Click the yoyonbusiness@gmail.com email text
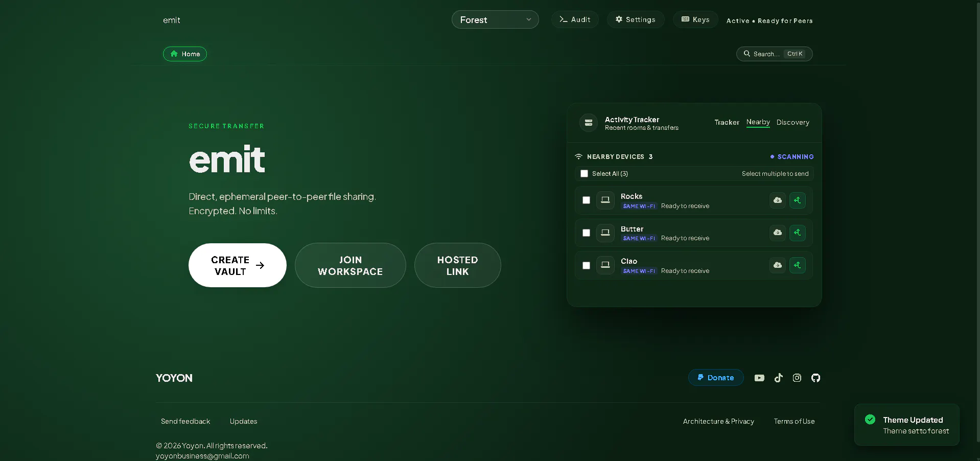This screenshot has width=980, height=461. click(x=202, y=456)
